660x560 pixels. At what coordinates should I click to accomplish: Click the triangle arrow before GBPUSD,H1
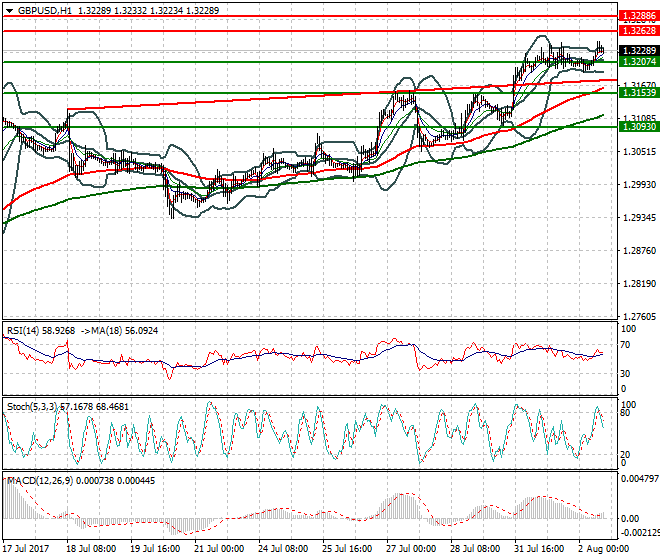coord(9,11)
